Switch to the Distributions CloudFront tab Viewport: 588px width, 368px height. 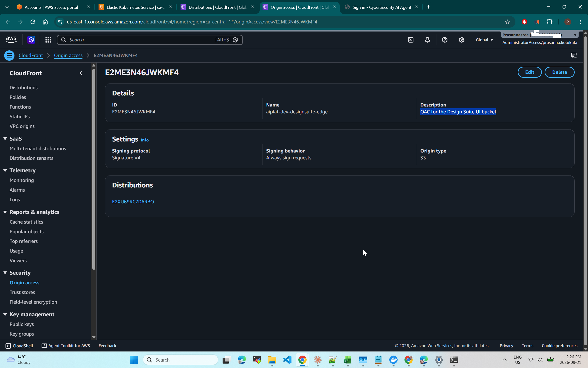coord(218,7)
